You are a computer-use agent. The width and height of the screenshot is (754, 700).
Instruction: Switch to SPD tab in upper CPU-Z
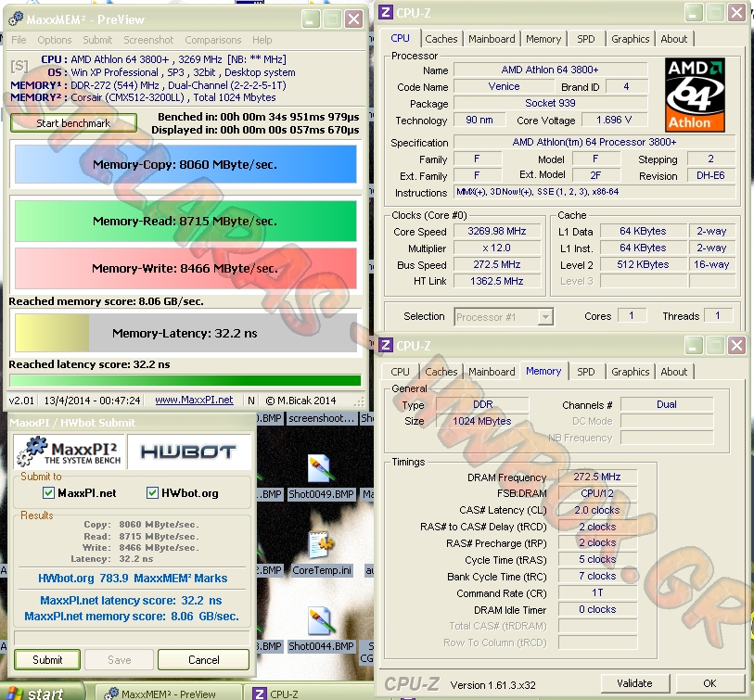(x=586, y=39)
